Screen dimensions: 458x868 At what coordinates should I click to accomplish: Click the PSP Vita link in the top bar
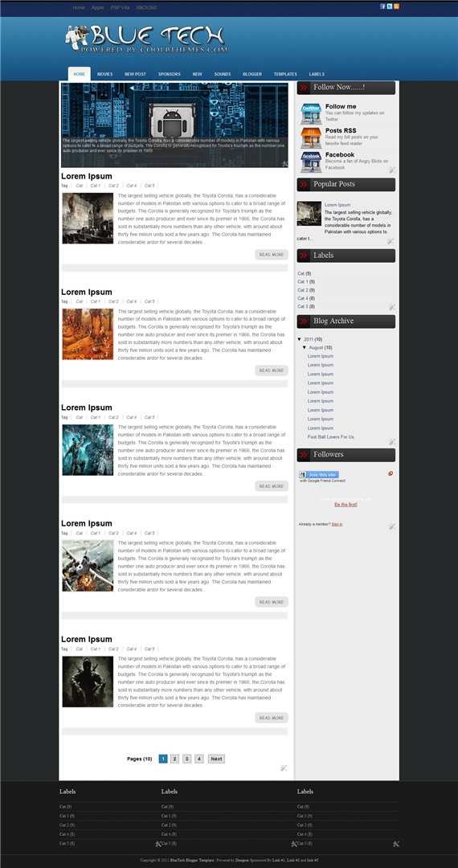click(x=120, y=8)
